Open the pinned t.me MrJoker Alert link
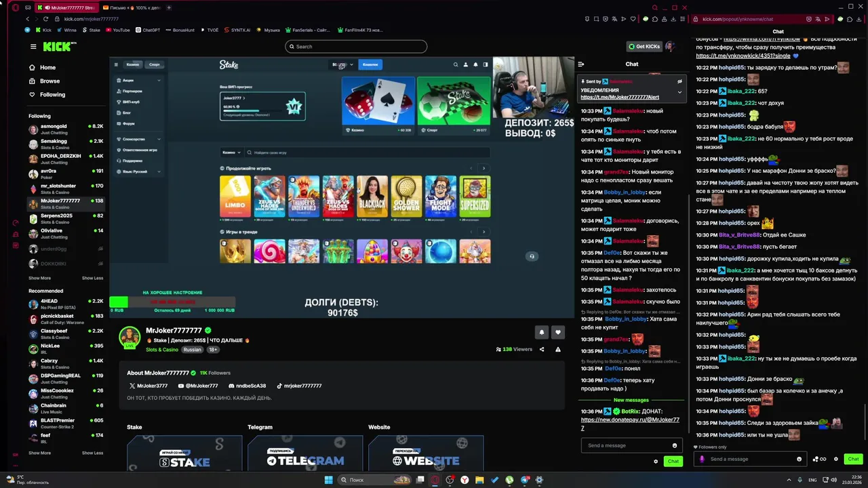 (620, 98)
